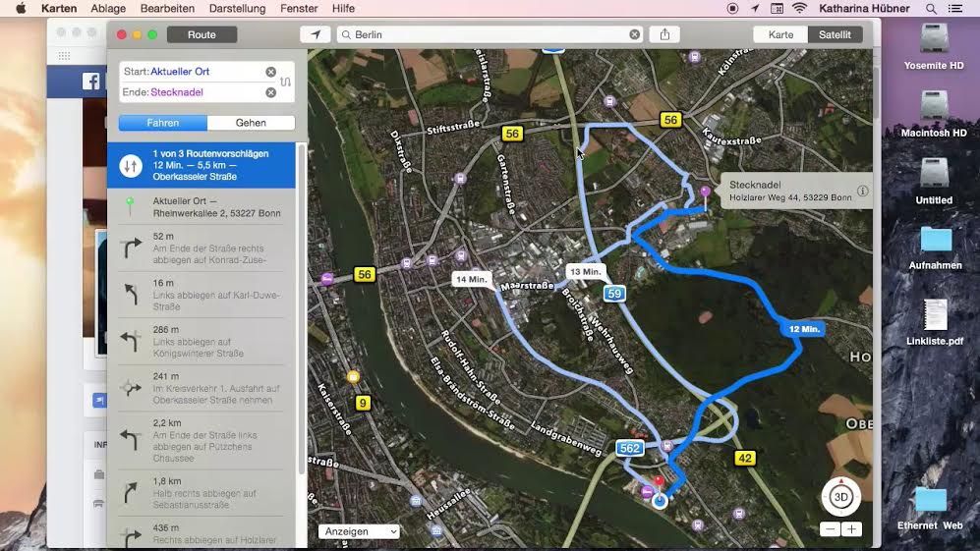Swap start and end locations
This screenshot has height=551, width=980.
click(x=286, y=82)
